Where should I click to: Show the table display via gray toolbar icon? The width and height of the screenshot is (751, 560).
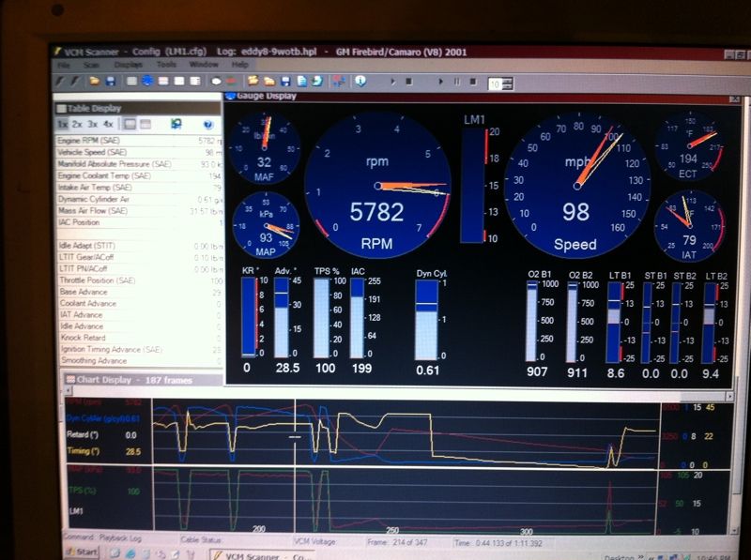click(x=131, y=81)
